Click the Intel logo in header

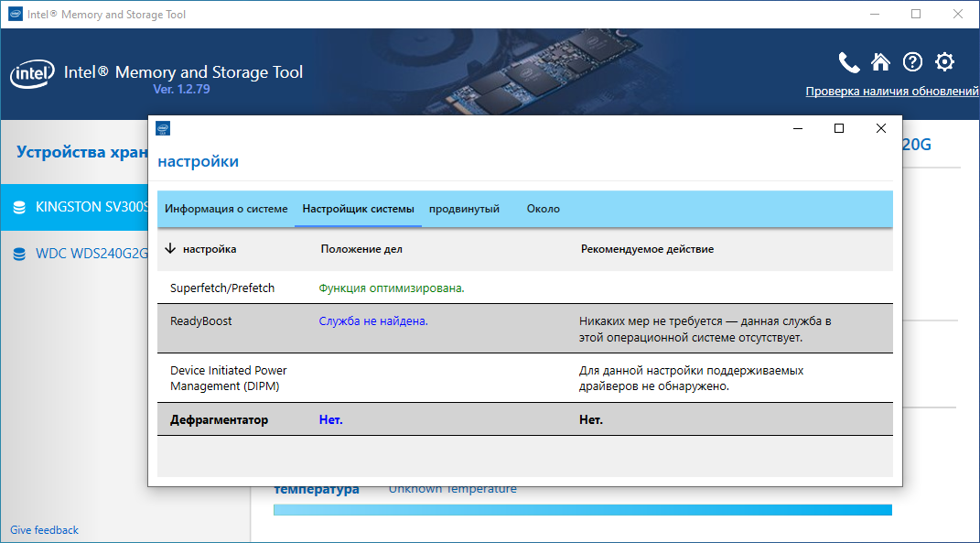[x=32, y=75]
